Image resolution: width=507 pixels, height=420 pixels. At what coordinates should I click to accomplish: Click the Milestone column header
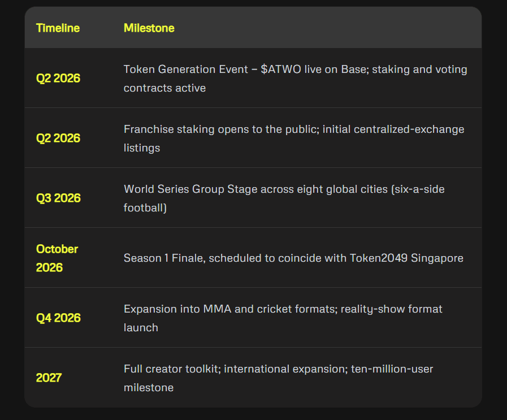(x=149, y=28)
